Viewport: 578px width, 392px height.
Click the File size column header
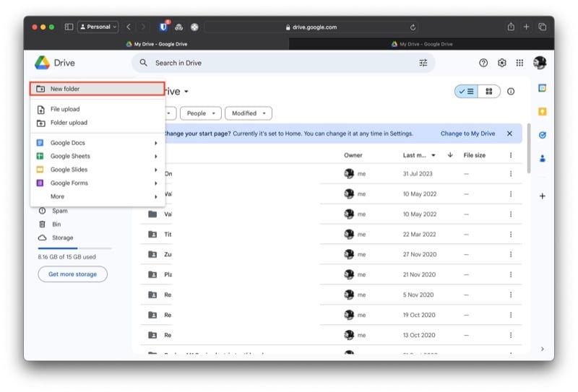point(475,155)
